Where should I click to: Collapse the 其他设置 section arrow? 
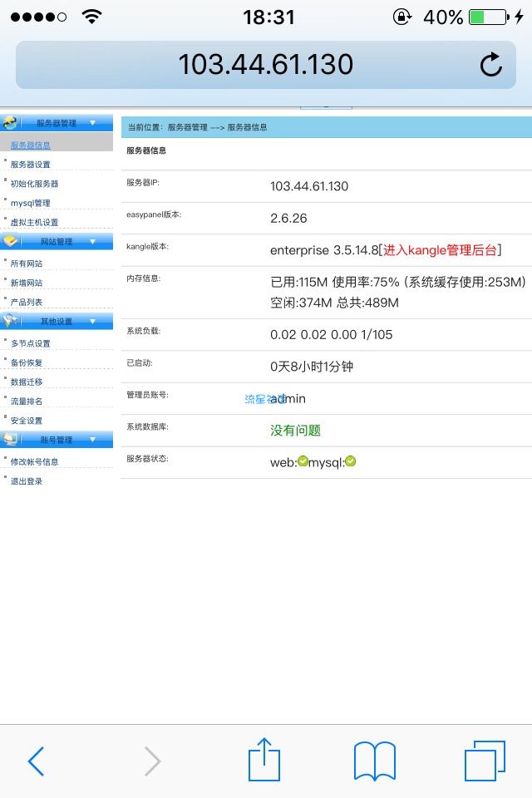point(92,321)
